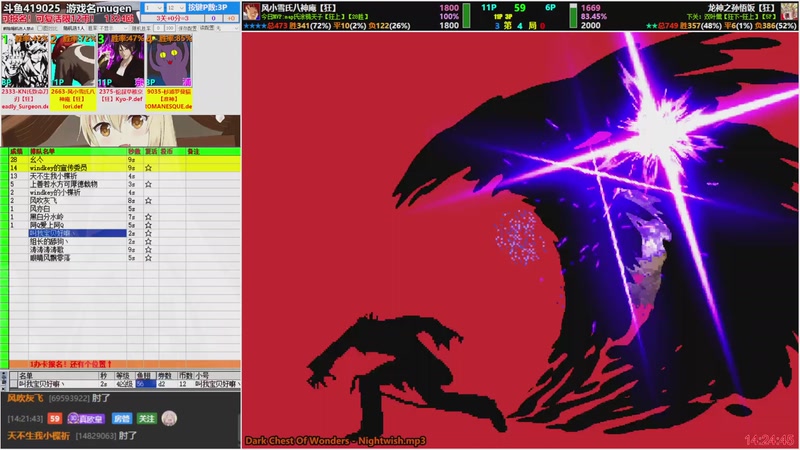Image resolution: width=800 pixels, height=450 pixels.
Task: Click the highlighted 56 cell in lower table
Action: tap(145, 384)
